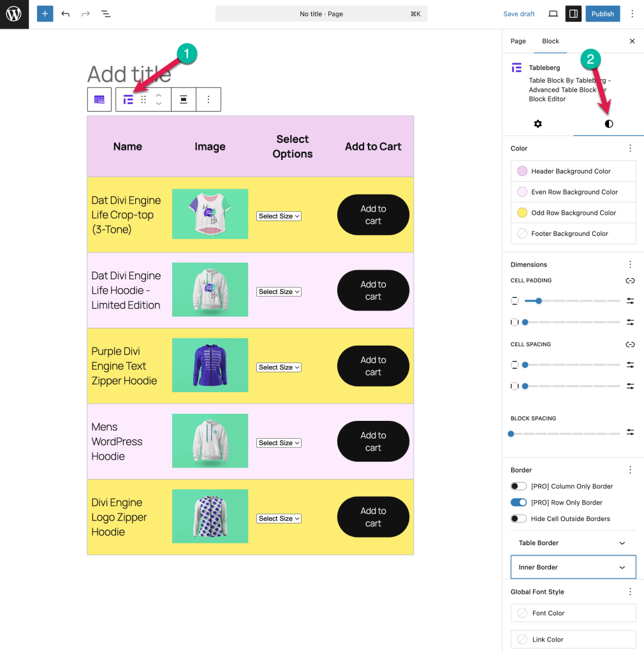Set custom size for vertical cell padding
The height and width of the screenshot is (653, 644).
click(630, 301)
